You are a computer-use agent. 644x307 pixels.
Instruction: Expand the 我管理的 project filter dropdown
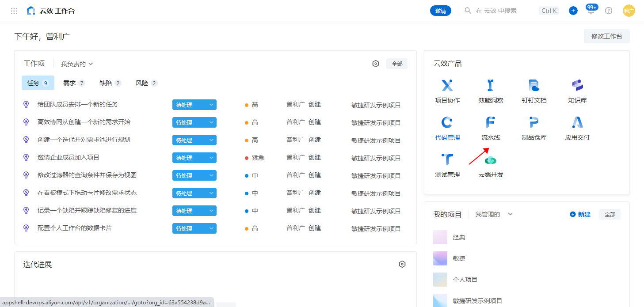[x=494, y=214]
